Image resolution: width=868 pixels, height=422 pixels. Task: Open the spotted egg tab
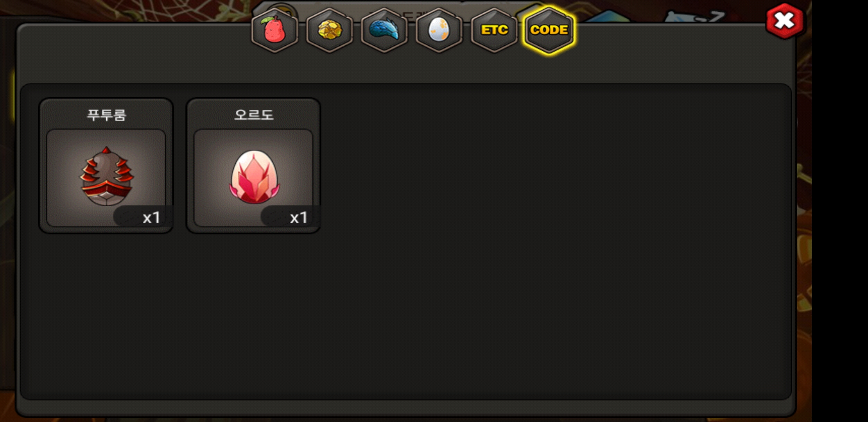tap(439, 30)
